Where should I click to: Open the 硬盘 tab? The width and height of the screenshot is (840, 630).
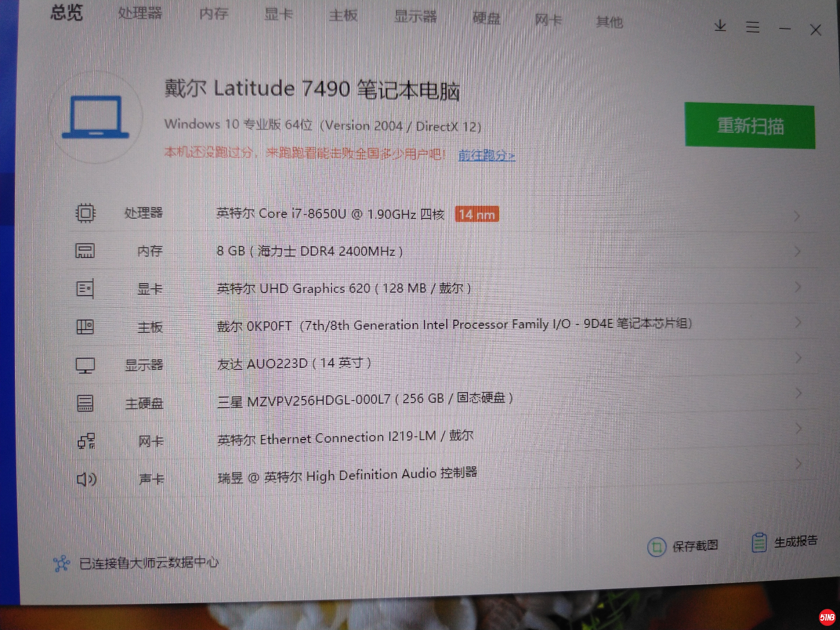click(x=486, y=18)
